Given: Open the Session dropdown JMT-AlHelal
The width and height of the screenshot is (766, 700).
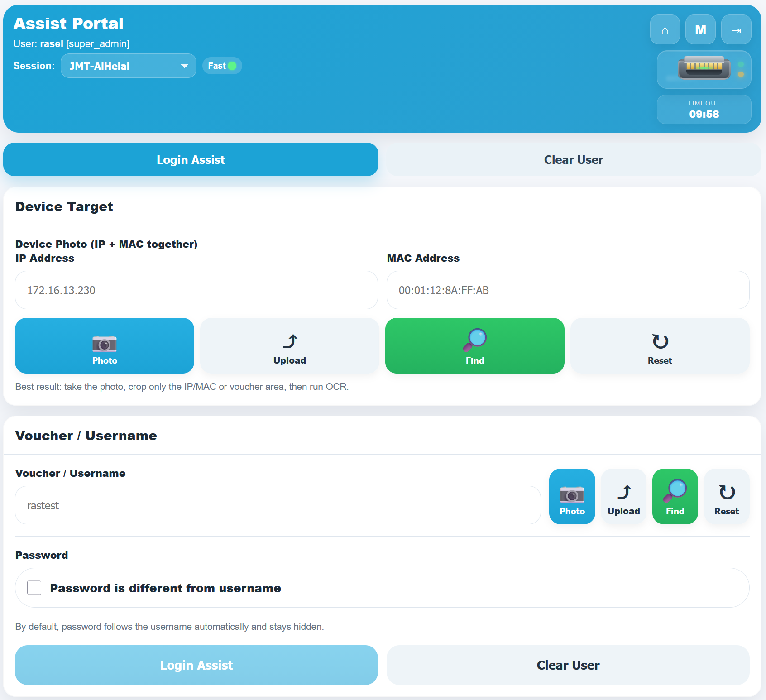Looking at the screenshot, I should (129, 66).
